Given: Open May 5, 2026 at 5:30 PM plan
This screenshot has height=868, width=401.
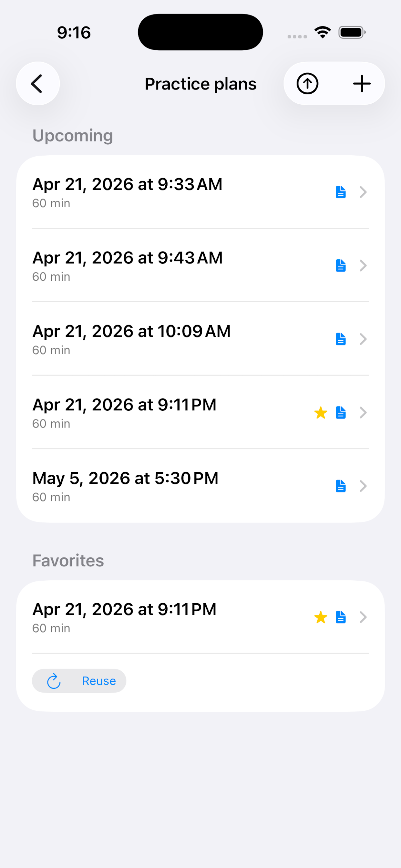Looking at the screenshot, I should coord(200,486).
